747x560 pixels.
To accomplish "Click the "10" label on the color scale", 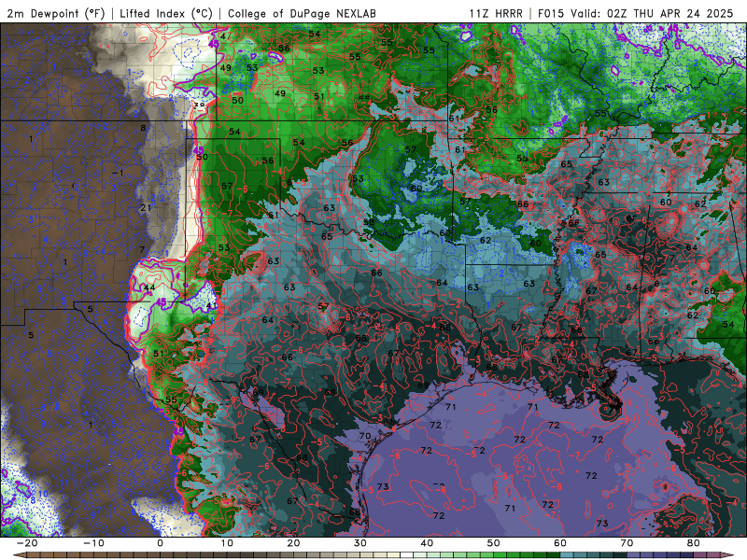I will click(x=227, y=543).
